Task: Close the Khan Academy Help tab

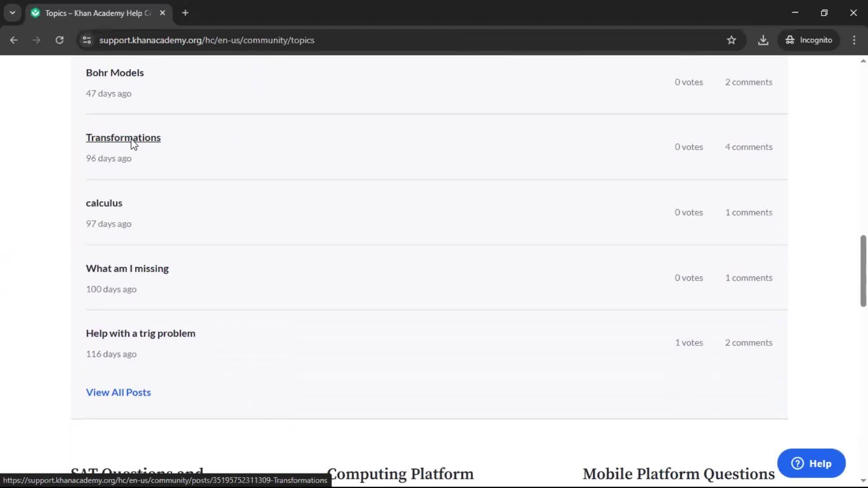Action: click(162, 13)
